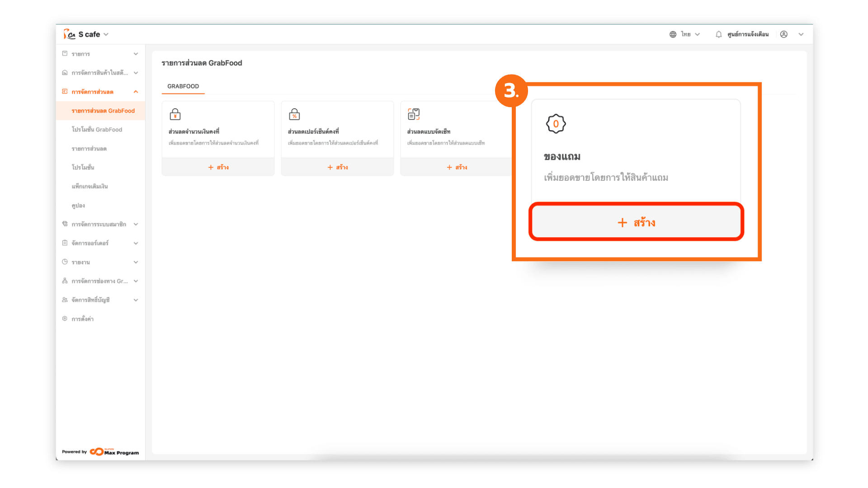Open the ศูนย์การแจ้งเตือน notification center link

click(x=748, y=34)
